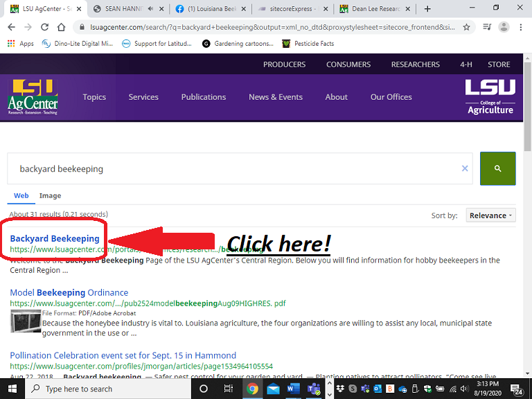Open the Our Offices menu

click(391, 97)
